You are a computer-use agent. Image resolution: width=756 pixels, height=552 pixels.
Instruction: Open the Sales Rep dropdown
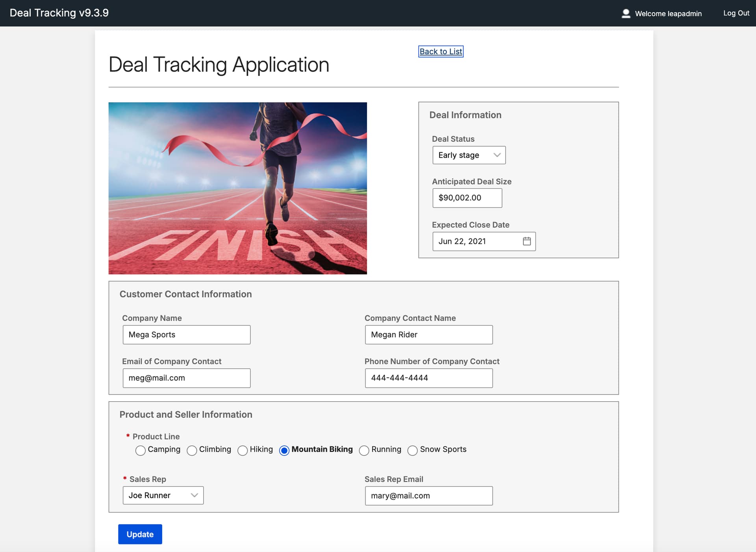[x=163, y=495]
